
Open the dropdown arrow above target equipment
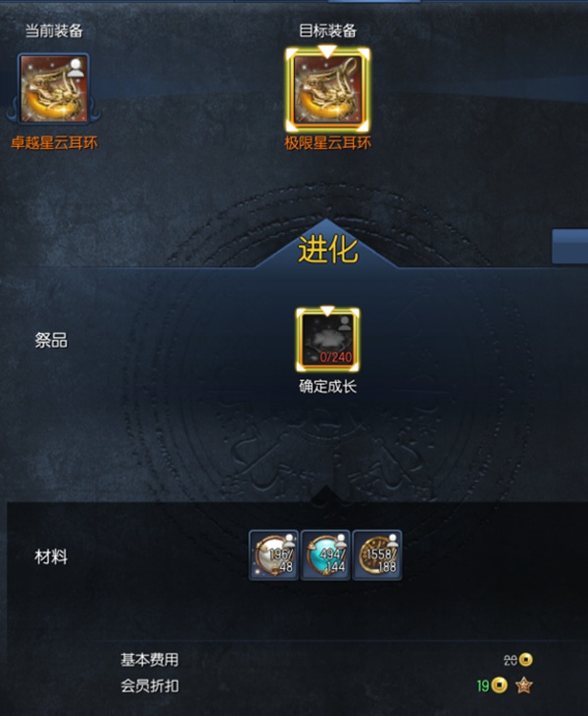pos(327,51)
